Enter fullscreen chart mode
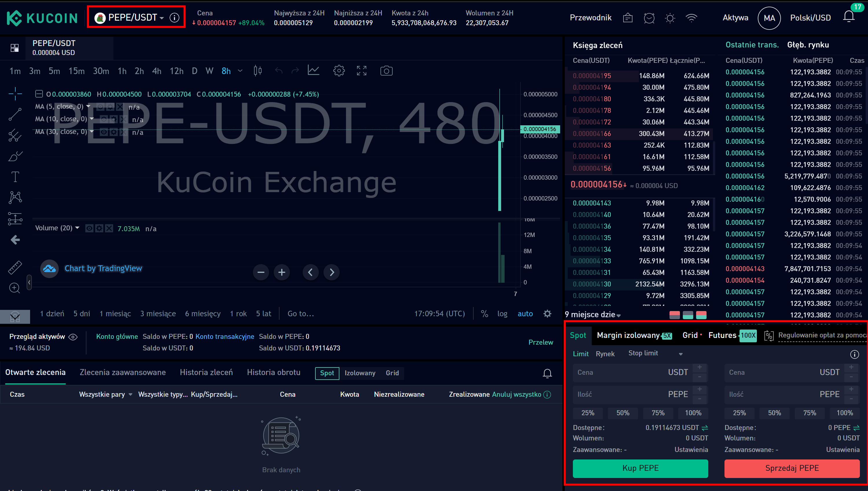 (361, 71)
